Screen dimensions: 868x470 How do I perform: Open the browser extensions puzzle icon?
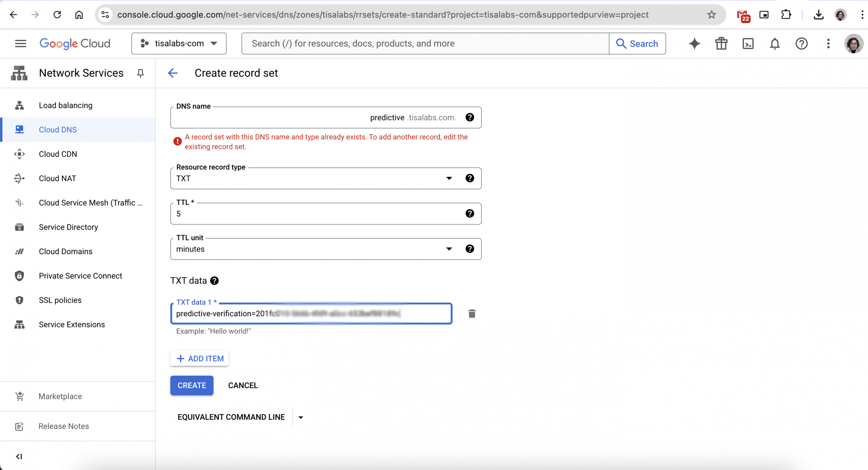[786, 15]
